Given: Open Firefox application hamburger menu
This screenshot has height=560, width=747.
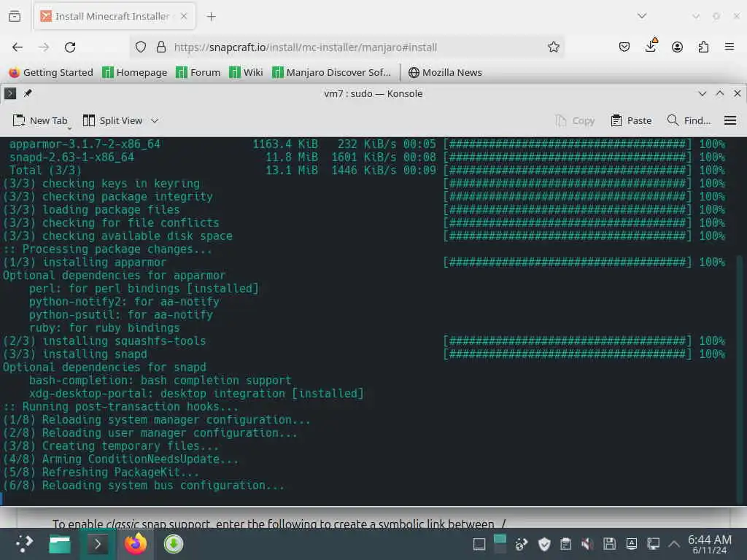Looking at the screenshot, I should (x=729, y=47).
